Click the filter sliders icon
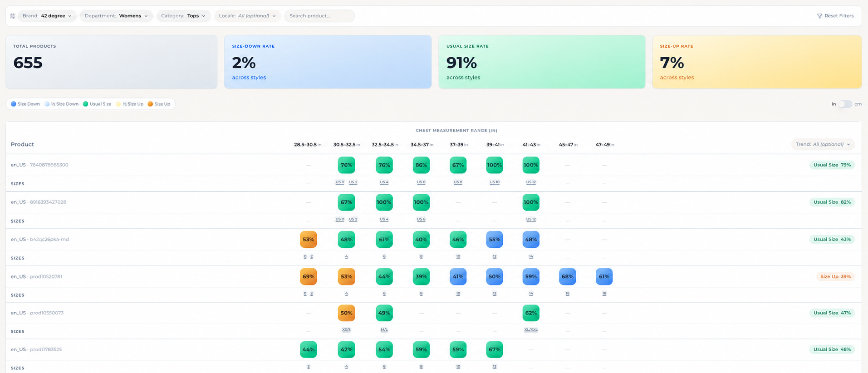Image resolution: width=868 pixels, height=373 pixels. coord(13,16)
